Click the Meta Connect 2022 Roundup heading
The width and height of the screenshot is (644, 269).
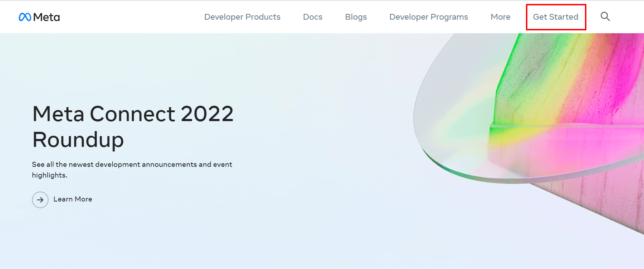pyautogui.click(x=133, y=126)
